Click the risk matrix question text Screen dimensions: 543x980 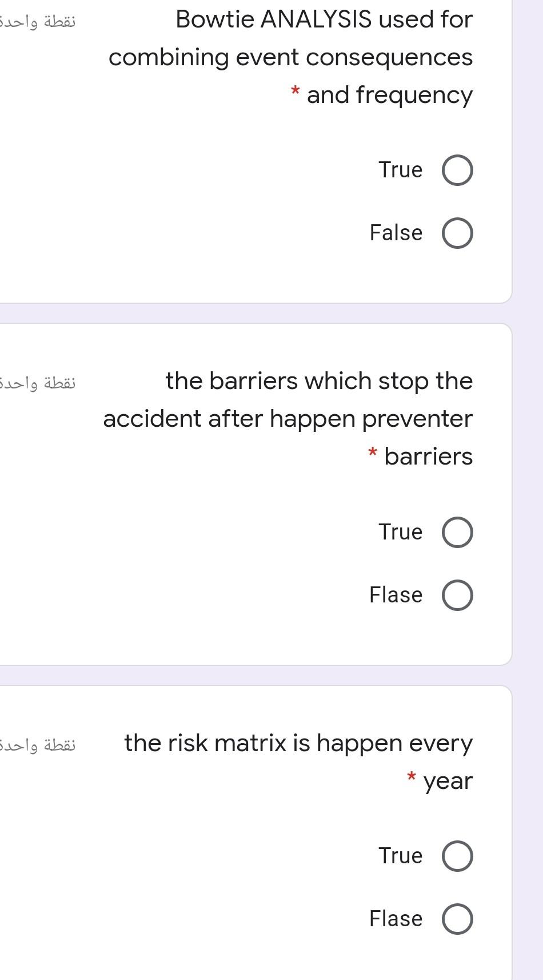coord(298,743)
